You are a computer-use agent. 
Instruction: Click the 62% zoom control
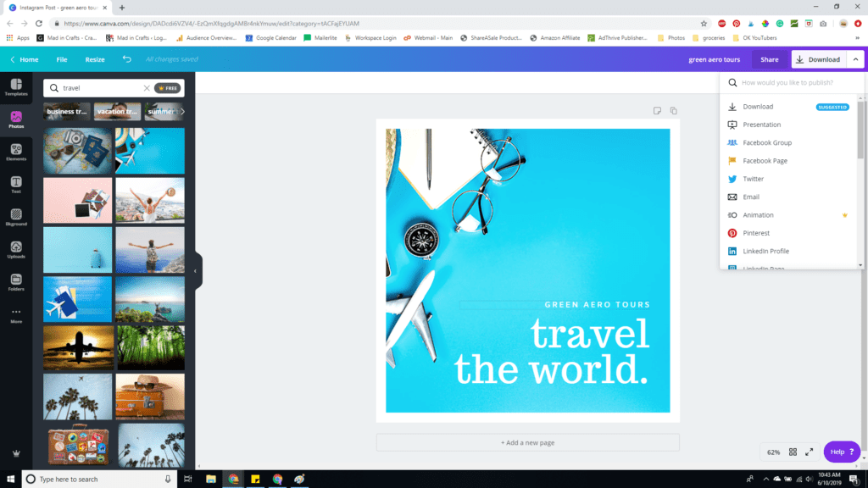(x=772, y=452)
